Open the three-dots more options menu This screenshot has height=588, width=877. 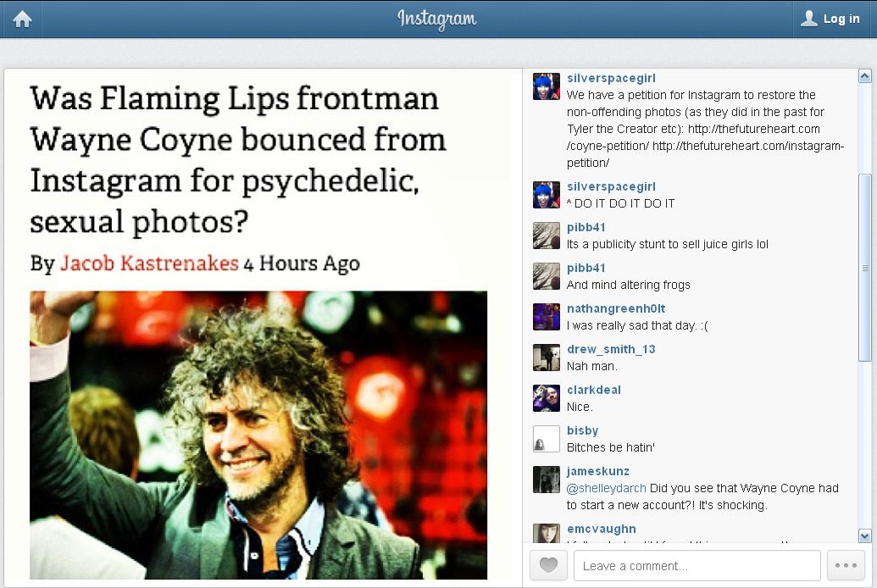(846, 565)
